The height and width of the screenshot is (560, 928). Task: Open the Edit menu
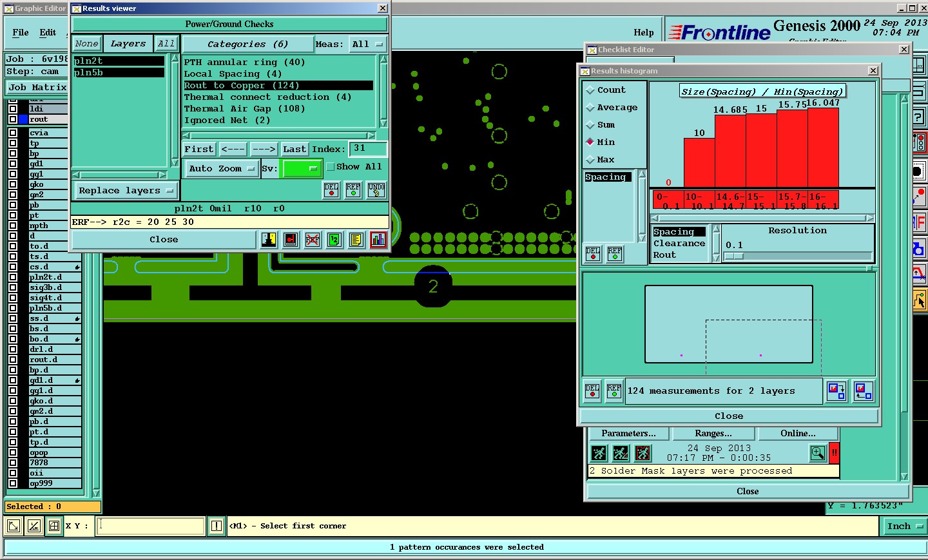[48, 32]
